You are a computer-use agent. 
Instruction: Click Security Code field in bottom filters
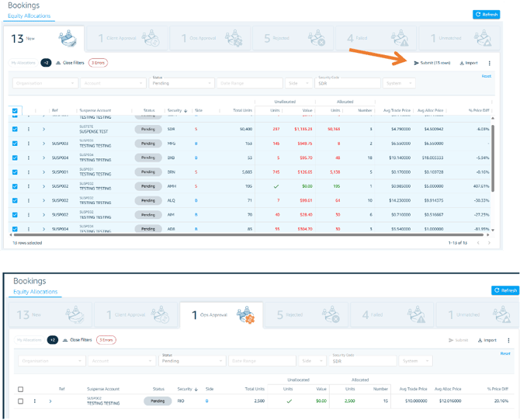click(x=361, y=361)
